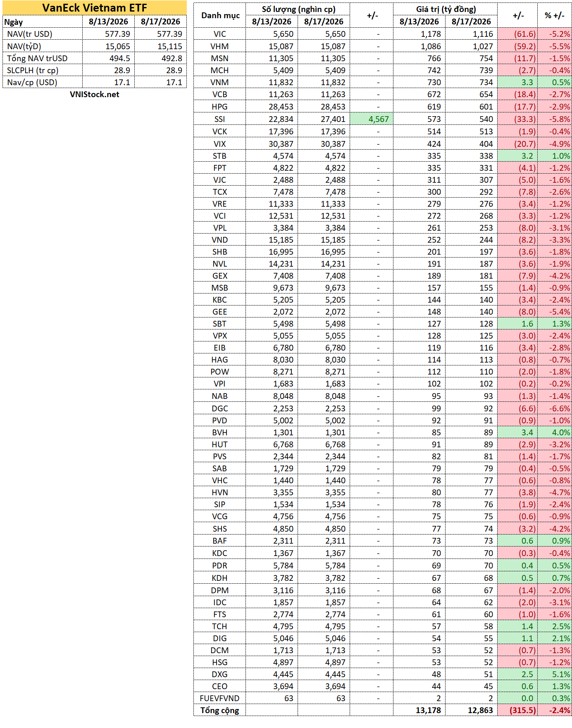Click the FUEVFVND ticker cell
The image size is (572, 728).
pos(220,698)
